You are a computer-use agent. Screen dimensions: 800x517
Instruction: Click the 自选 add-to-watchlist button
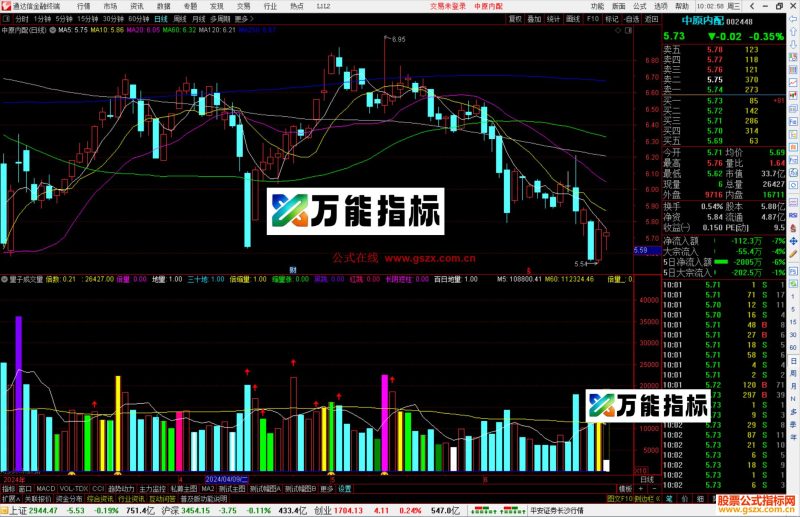point(632,19)
